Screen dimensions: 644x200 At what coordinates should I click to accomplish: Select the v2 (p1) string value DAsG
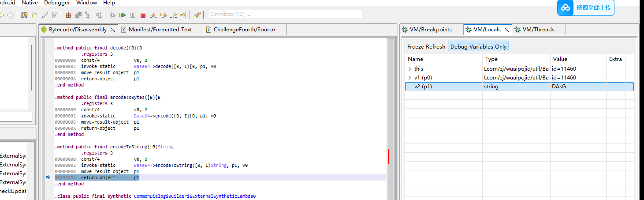pos(559,87)
